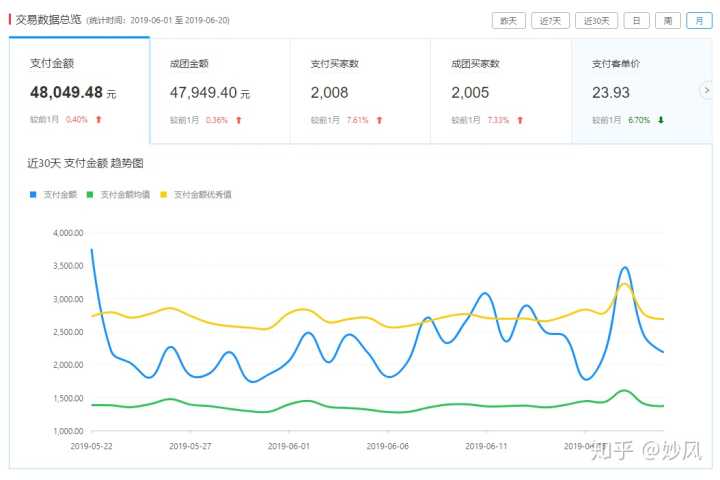Open the 支付买家数 metric card
The width and height of the screenshot is (720, 480).
359,91
